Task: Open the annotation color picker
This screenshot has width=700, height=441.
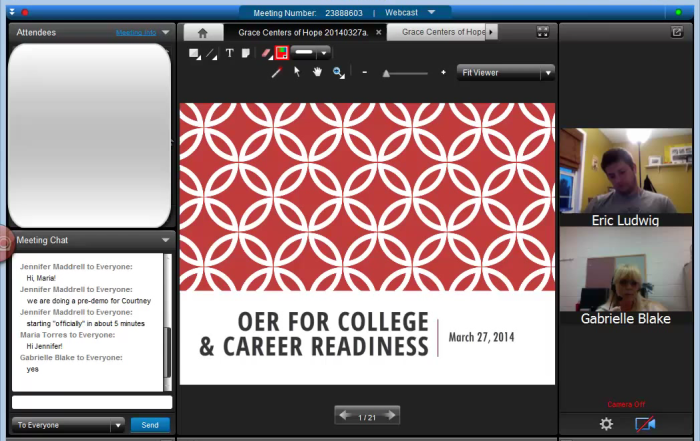Action: pos(282,53)
